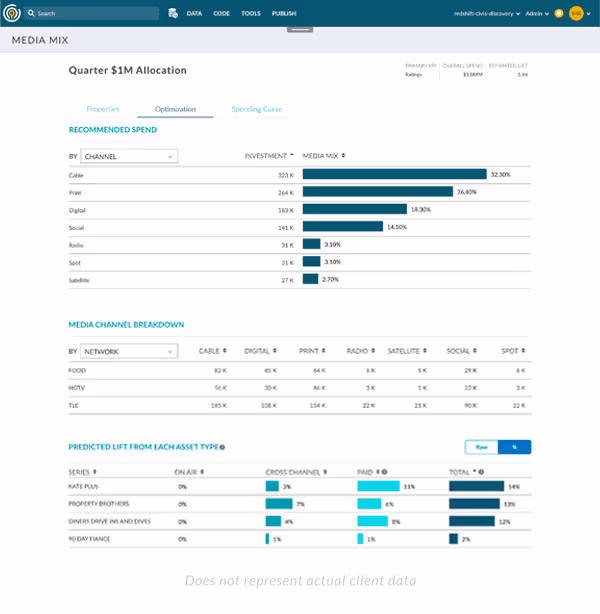The height and width of the screenshot is (614, 600).
Task: Switch to the Properties tab
Action: (103, 109)
